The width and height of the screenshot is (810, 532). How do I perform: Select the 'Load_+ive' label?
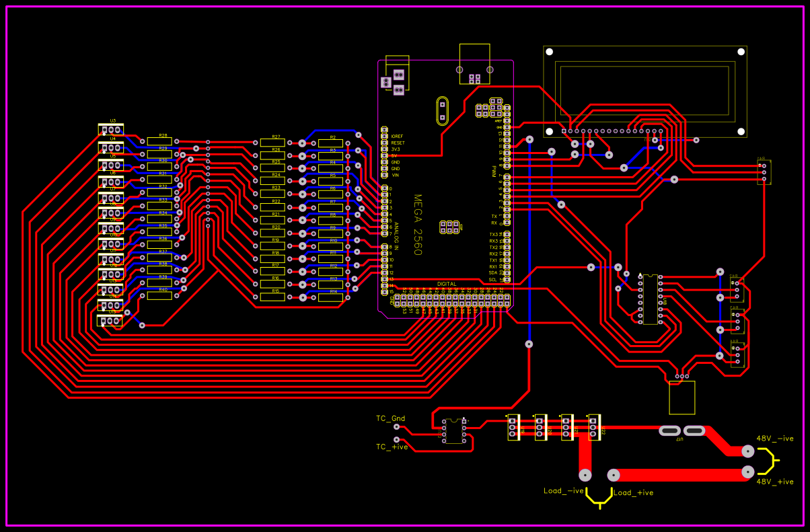(x=633, y=493)
